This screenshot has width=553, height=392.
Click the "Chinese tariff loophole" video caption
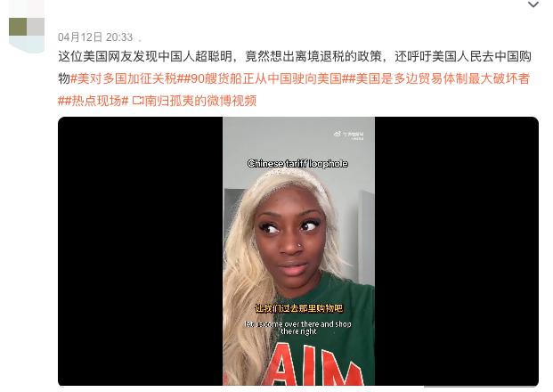pyautogui.click(x=297, y=164)
